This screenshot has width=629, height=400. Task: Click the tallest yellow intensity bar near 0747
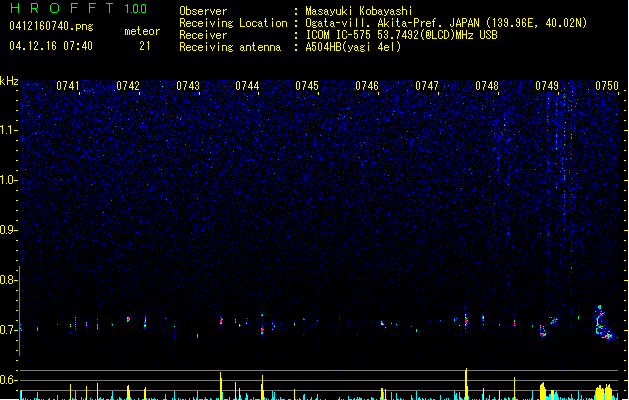[x=466, y=384]
